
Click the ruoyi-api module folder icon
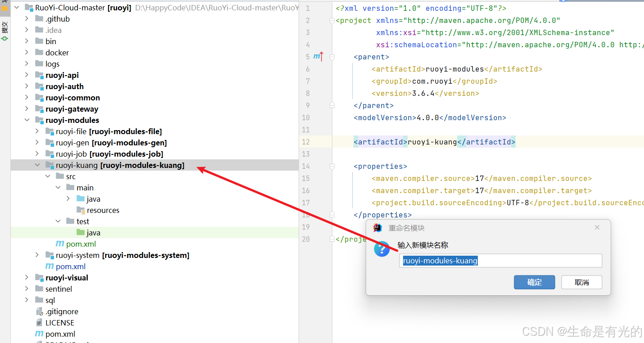[x=39, y=75]
